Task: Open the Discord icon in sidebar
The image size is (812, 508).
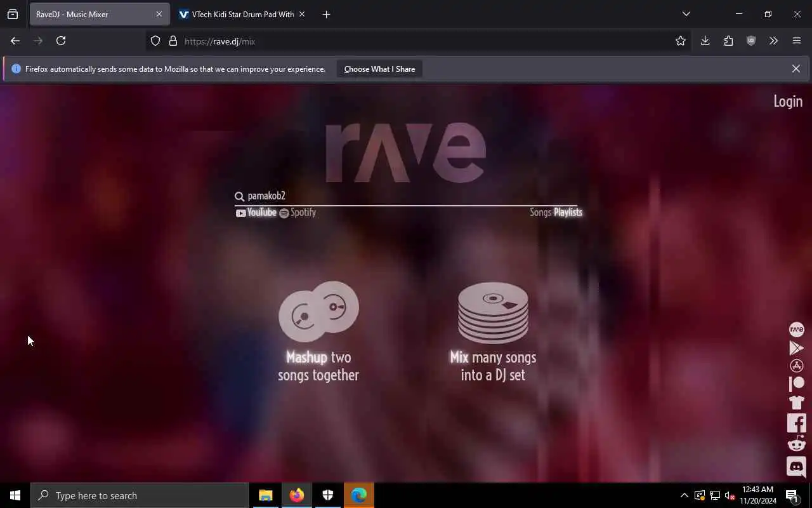Action: [x=796, y=467]
